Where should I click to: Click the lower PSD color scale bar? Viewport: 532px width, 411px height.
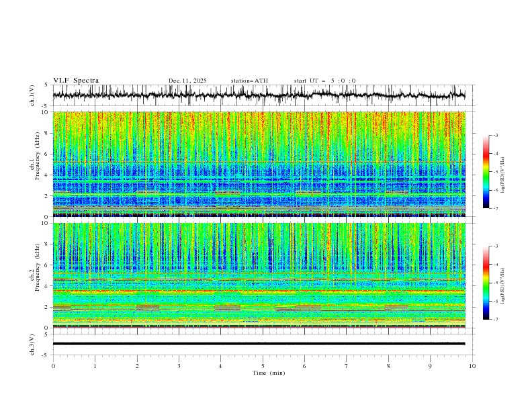tap(486, 283)
